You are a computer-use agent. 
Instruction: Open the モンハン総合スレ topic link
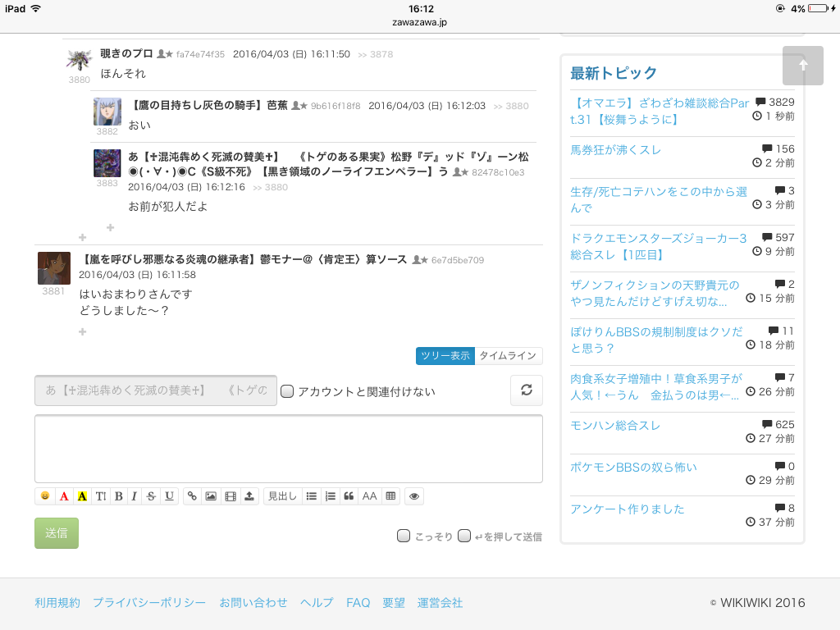pyautogui.click(x=615, y=426)
